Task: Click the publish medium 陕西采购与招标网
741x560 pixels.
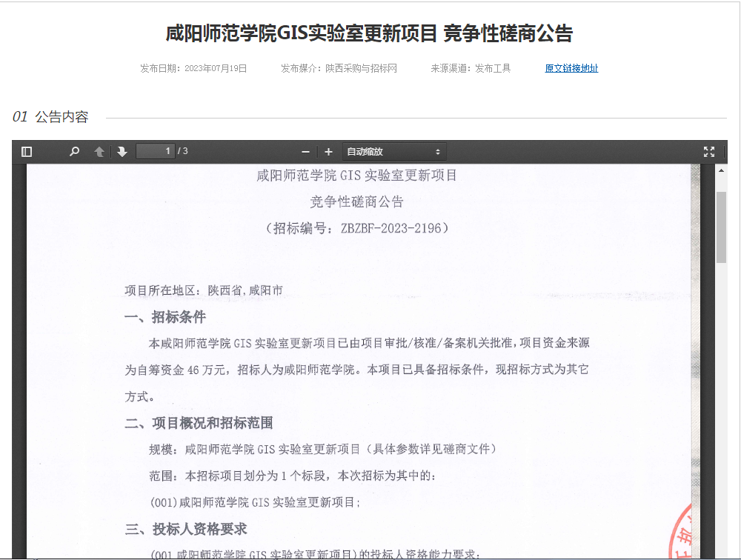Action: point(361,69)
